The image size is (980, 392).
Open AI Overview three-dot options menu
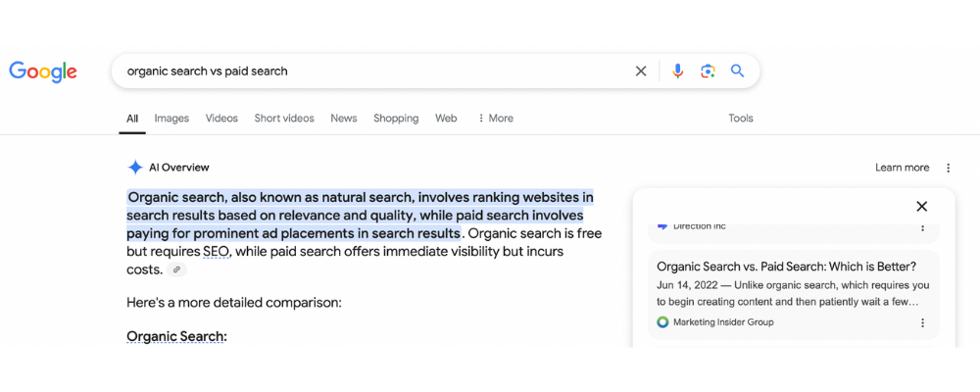(x=948, y=168)
